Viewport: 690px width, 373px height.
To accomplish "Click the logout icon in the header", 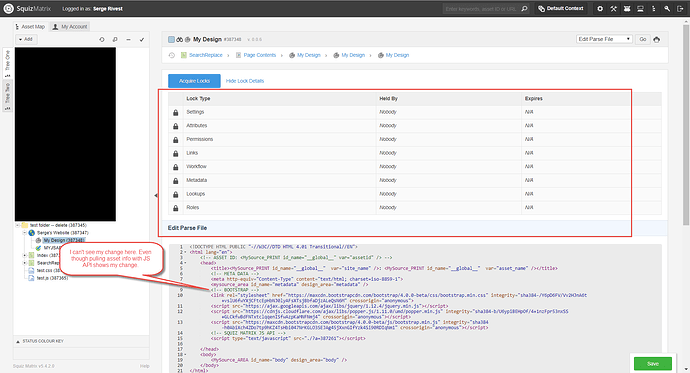I will pyautogui.click(x=680, y=8).
